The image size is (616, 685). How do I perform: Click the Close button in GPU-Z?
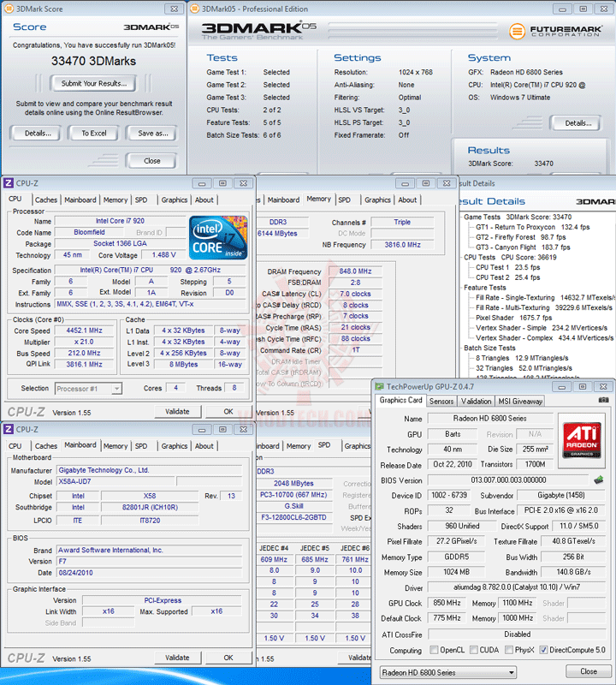(588, 671)
